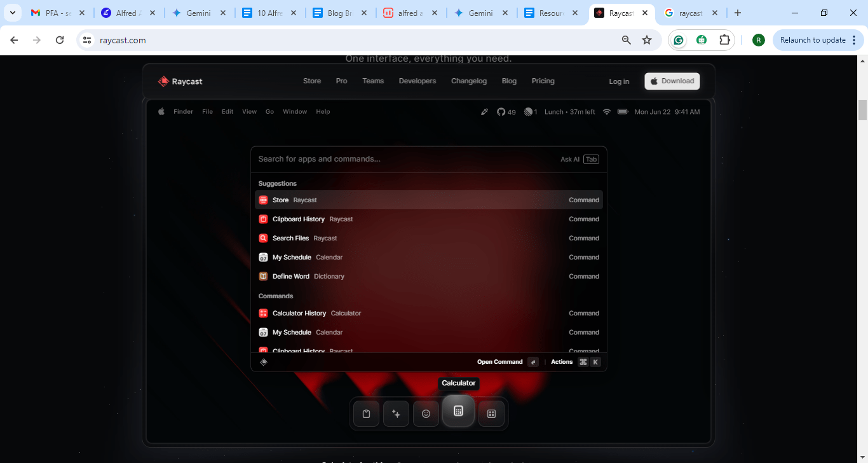The image size is (868, 463).
Task: Open the Finder menu in mock menu bar
Action: click(183, 112)
